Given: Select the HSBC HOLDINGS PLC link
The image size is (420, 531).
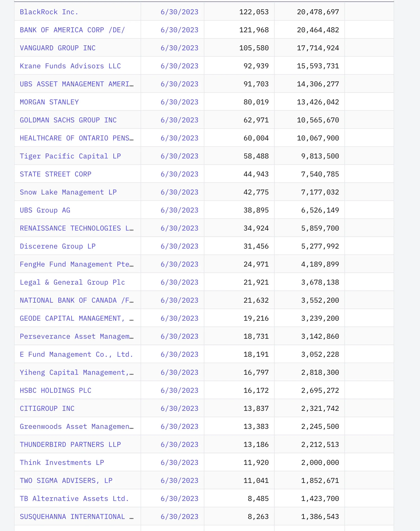Looking at the screenshot, I should (x=56, y=391).
